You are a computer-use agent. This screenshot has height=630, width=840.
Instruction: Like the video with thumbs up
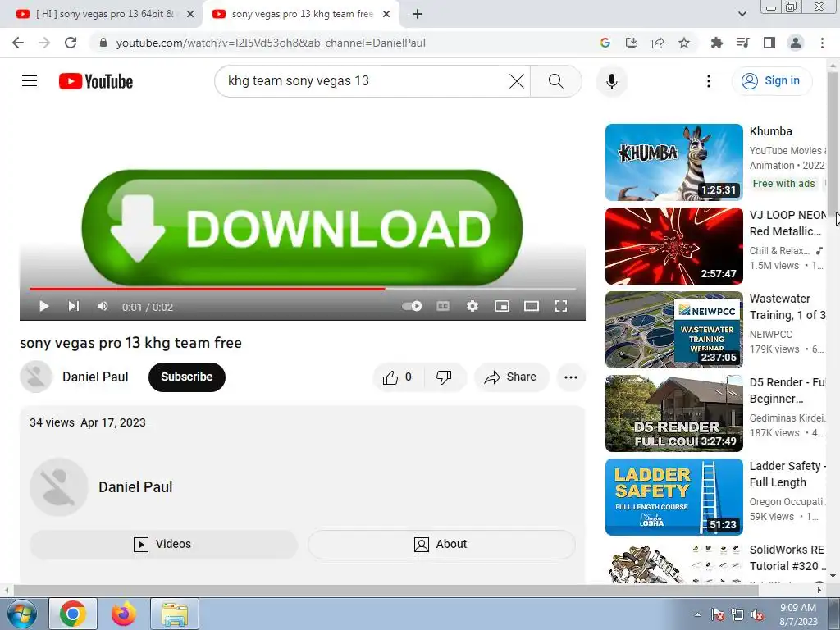[x=398, y=377]
